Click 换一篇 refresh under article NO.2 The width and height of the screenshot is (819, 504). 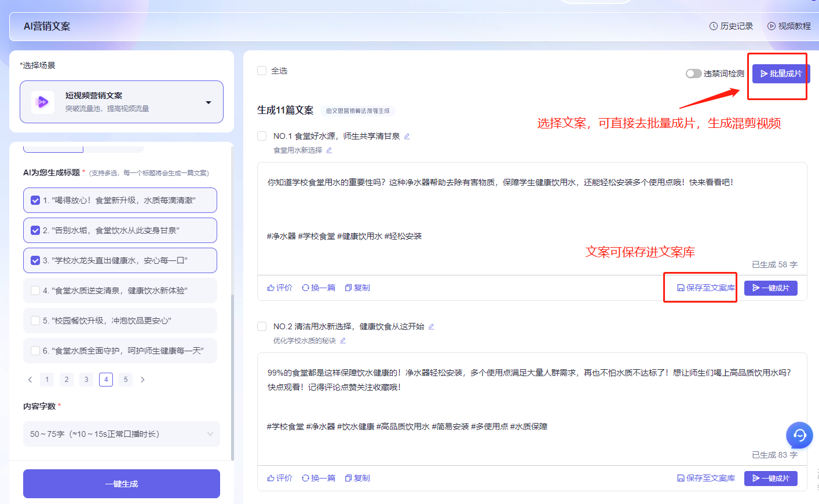coord(319,478)
